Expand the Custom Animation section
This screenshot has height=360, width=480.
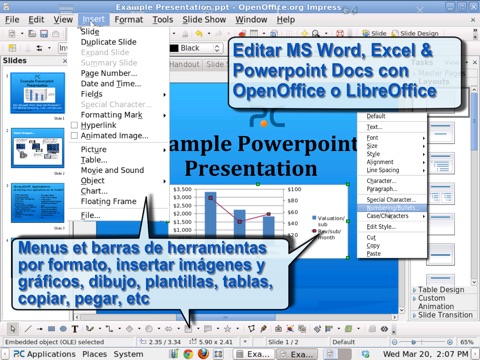point(433,302)
